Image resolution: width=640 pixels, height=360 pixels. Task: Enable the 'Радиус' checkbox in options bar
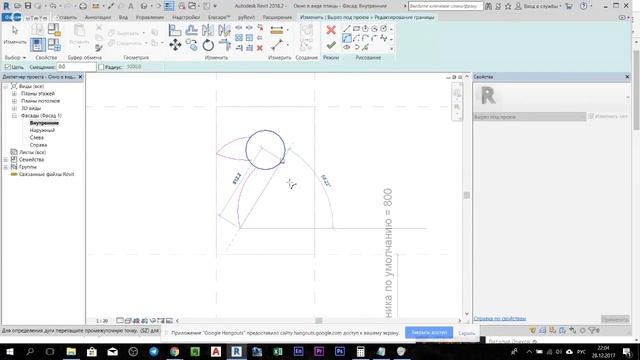point(101,67)
